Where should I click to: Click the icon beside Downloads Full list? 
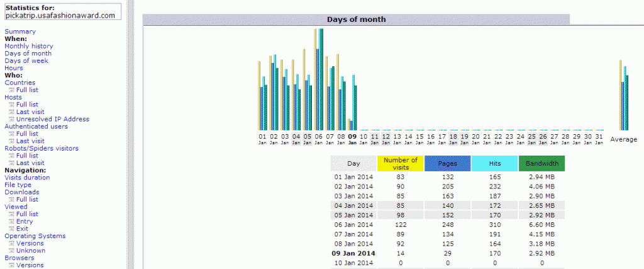click(x=11, y=199)
